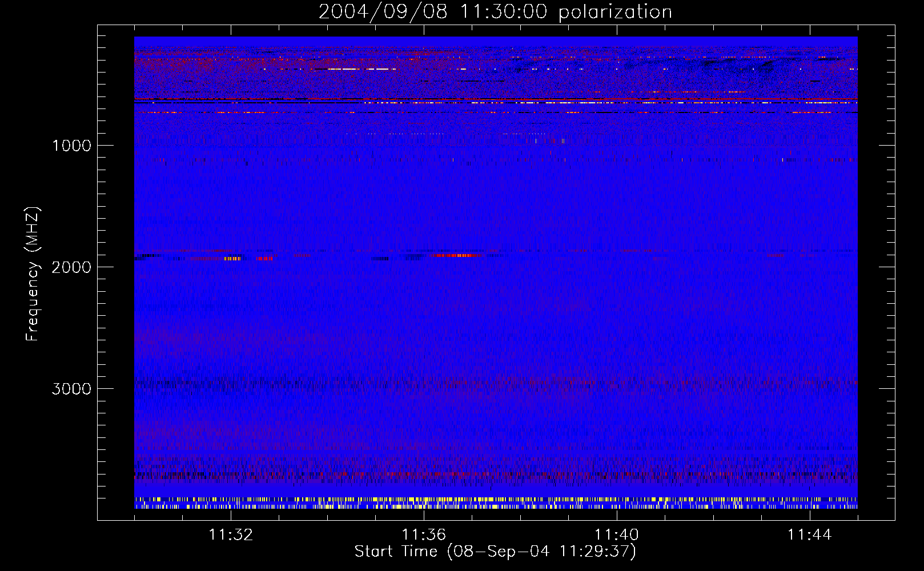Click the 11:32 time tick label
924x571 pixels.
point(231,535)
